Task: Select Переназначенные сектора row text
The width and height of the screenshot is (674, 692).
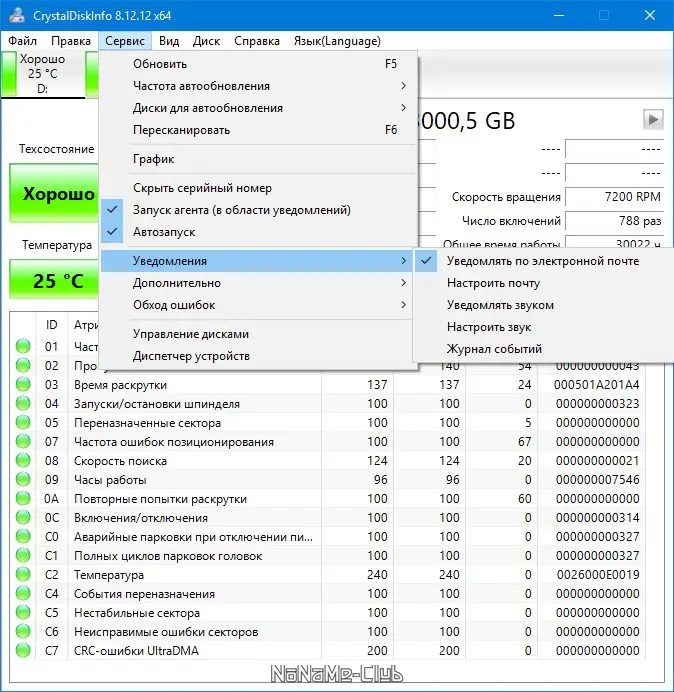Action: [147, 423]
